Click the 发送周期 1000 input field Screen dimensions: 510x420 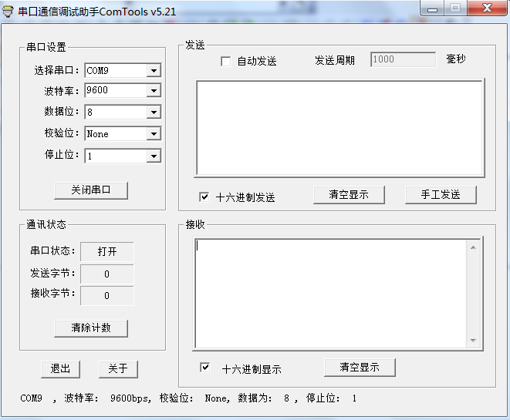[403, 59]
